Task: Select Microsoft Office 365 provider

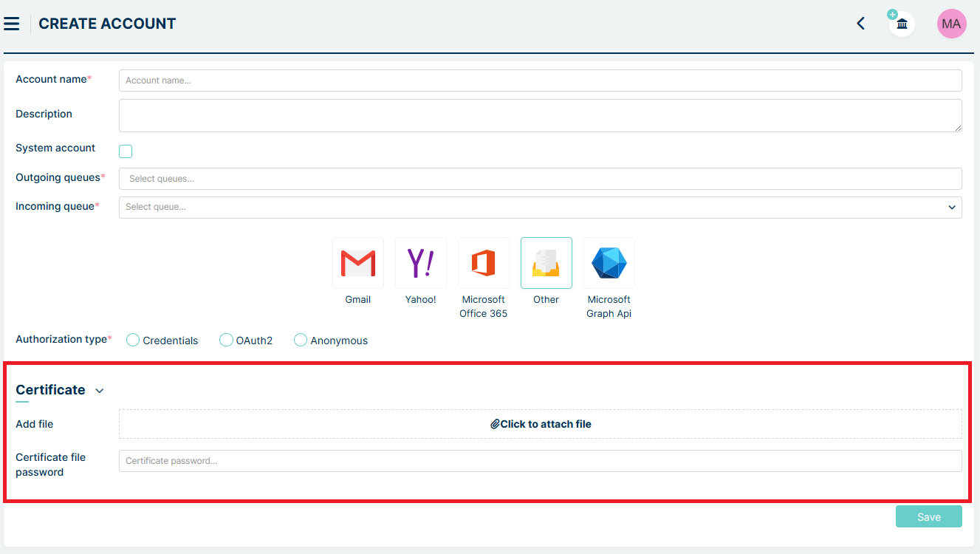Action: 483,263
